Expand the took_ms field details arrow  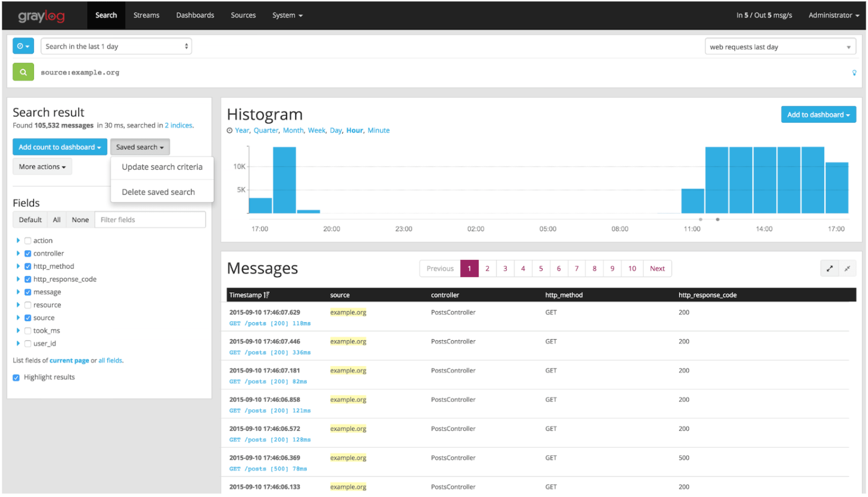18,331
